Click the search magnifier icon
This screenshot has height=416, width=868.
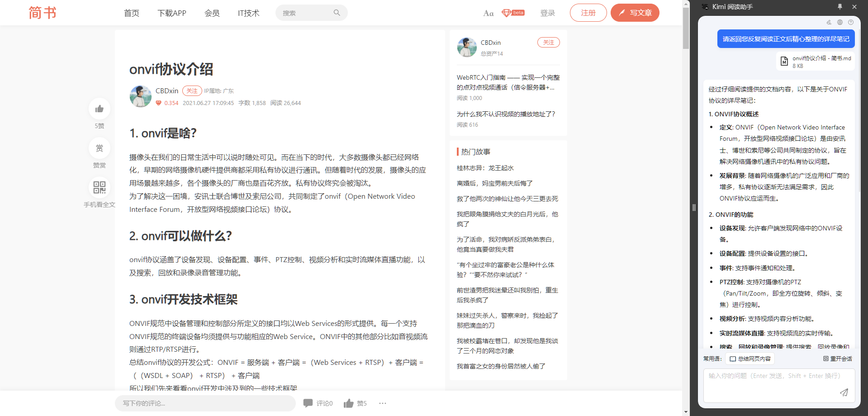pyautogui.click(x=337, y=13)
